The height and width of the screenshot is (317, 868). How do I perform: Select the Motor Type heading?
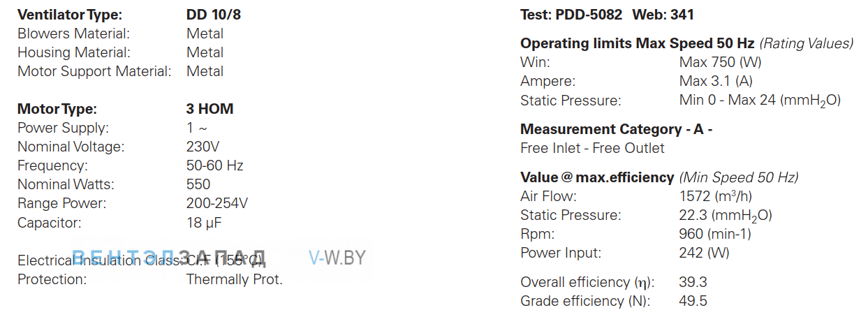[x=57, y=109]
